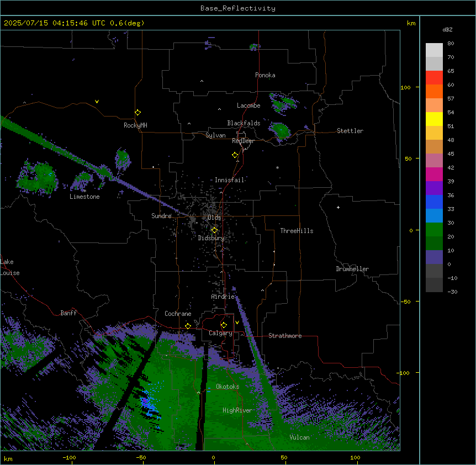Click the Ponoka city label

coord(265,75)
